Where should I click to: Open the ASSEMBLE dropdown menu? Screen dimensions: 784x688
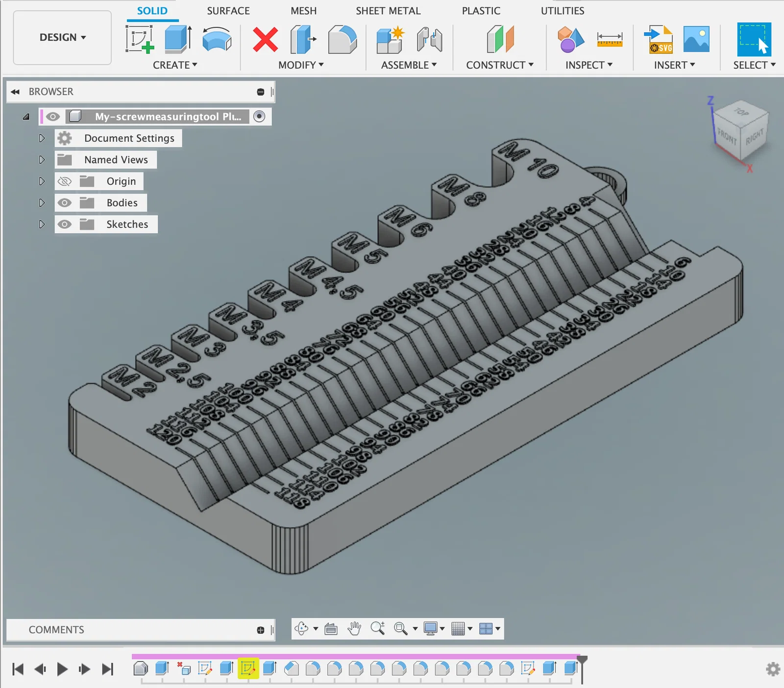click(409, 65)
